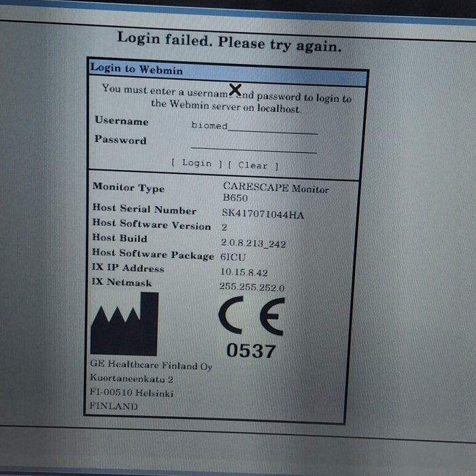Click the Username field label

pos(121,121)
